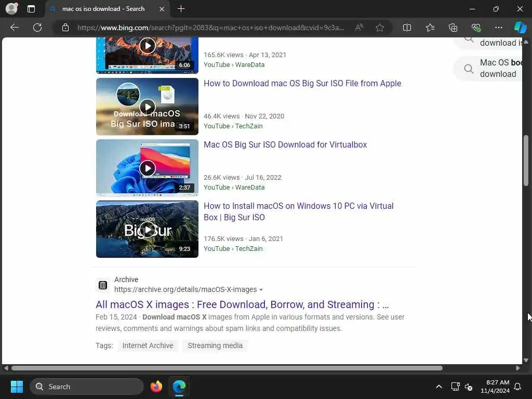532x399 pixels.
Task: Open network status tray icon
Action: coord(455,387)
